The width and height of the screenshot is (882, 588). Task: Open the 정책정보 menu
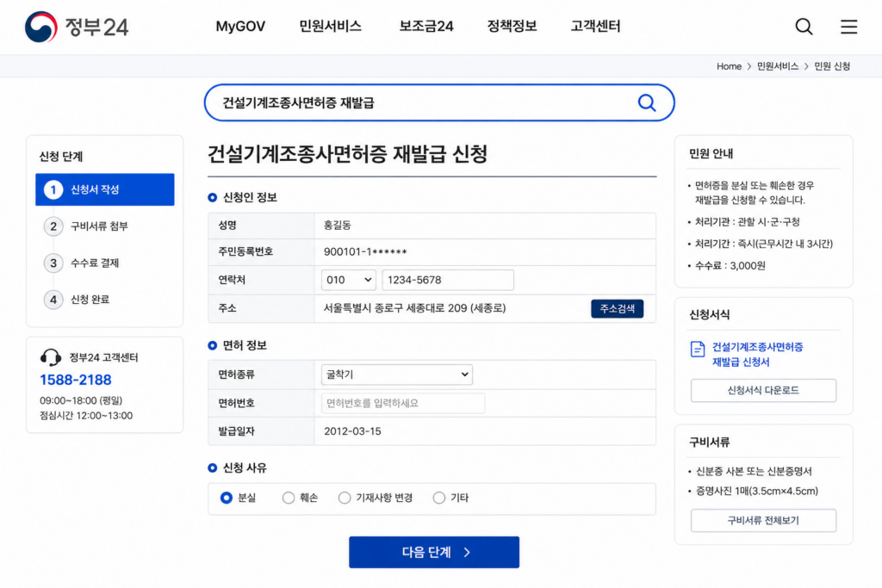tap(512, 27)
